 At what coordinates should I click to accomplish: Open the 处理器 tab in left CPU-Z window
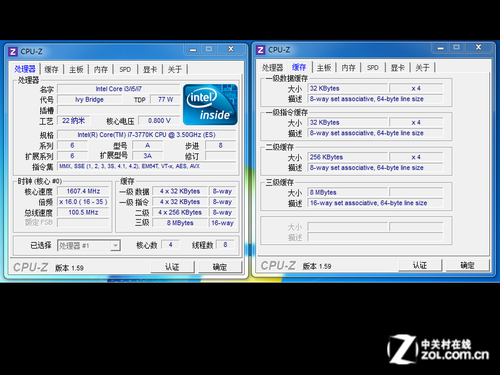[x=25, y=69]
